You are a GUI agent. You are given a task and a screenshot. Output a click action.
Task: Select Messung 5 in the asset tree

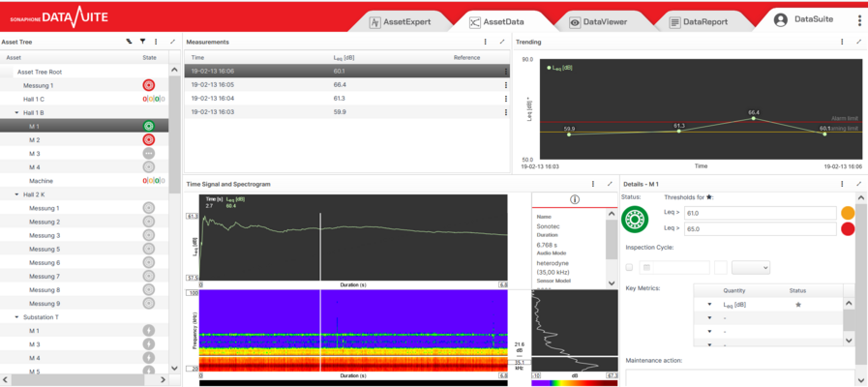pyautogui.click(x=45, y=249)
